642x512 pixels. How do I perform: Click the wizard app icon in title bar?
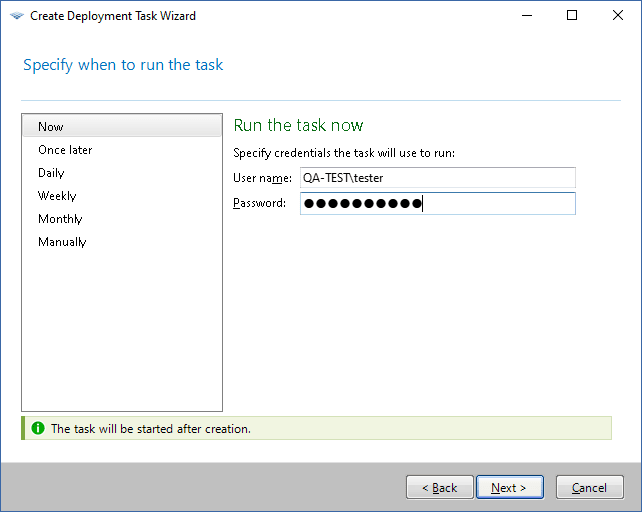[x=17, y=16]
